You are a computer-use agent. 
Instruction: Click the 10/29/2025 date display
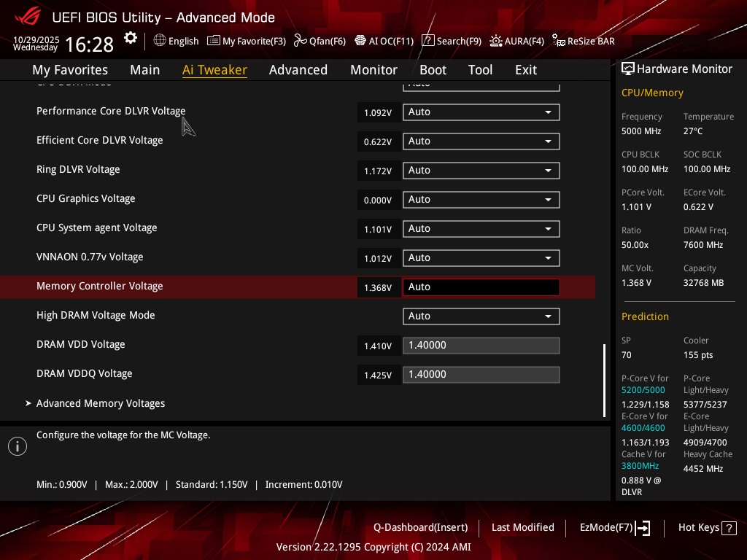pos(36,39)
